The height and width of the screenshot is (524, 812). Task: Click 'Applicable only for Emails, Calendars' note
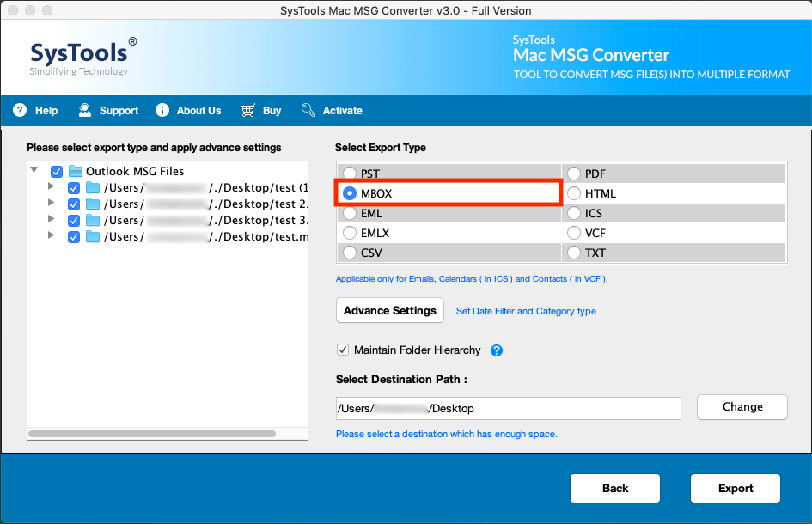[472, 279]
